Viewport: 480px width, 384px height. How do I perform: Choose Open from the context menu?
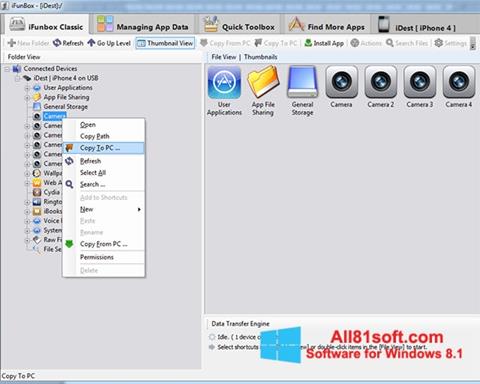pyautogui.click(x=104, y=125)
